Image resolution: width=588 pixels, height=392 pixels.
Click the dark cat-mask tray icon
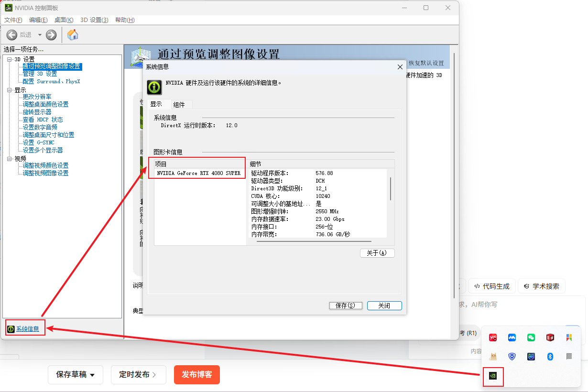pos(531,357)
